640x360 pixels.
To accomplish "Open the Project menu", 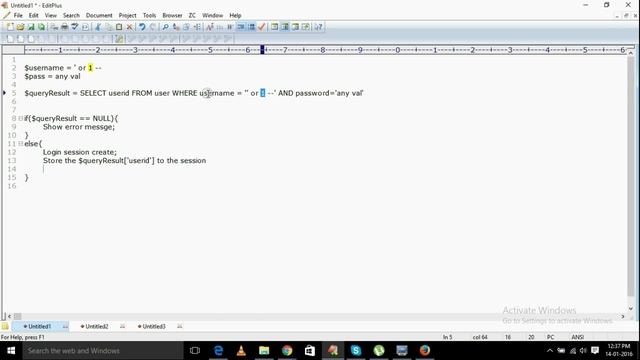I will tap(127, 15).
